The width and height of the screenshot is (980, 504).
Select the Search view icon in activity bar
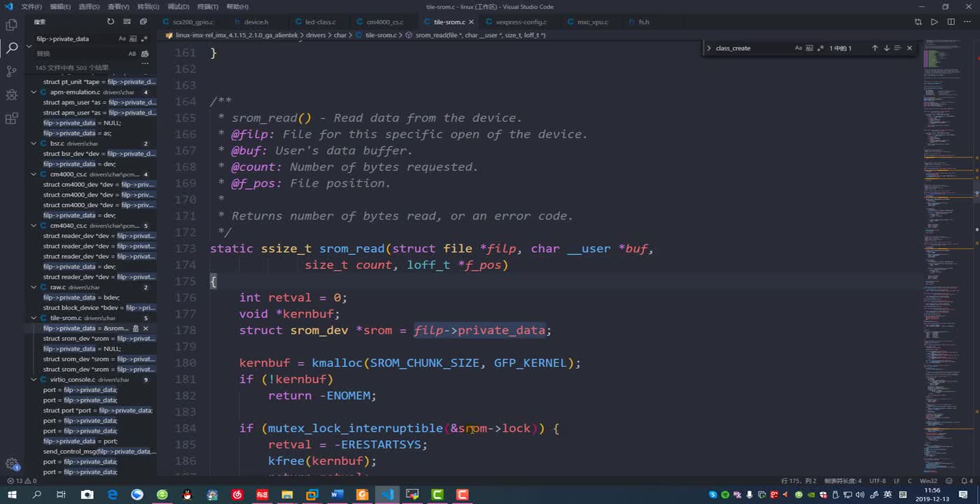pos(11,48)
